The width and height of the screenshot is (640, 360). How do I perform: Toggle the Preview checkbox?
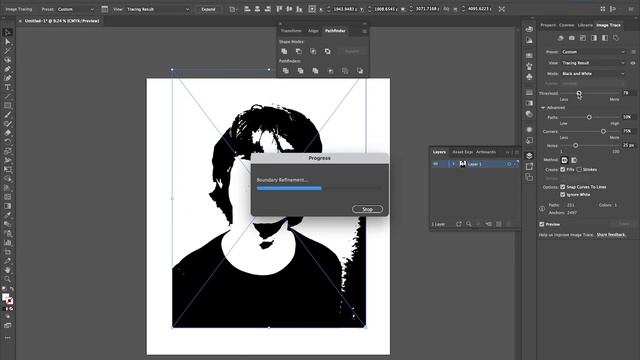click(x=542, y=224)
